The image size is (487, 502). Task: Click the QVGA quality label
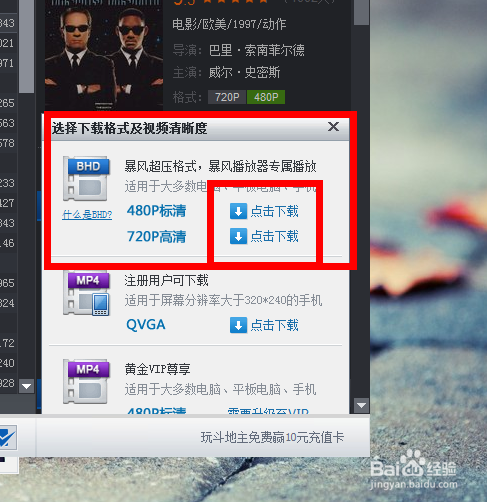click(x=146, y=325)
